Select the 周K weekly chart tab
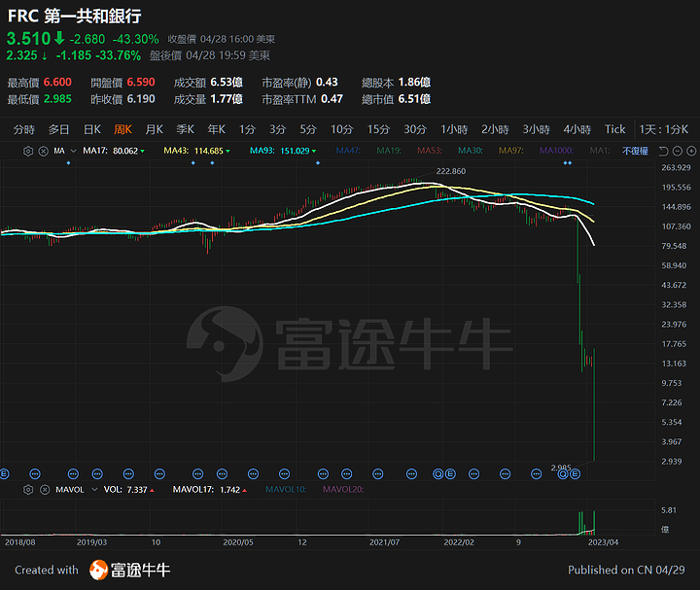Image resolution: width=700 pixels, height=590 pixels. point(122,129)
